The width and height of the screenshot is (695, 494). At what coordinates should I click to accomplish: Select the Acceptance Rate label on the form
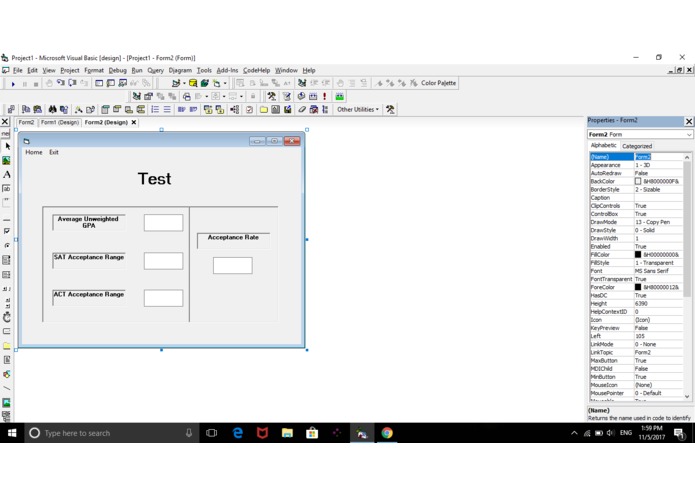[233, 240]
